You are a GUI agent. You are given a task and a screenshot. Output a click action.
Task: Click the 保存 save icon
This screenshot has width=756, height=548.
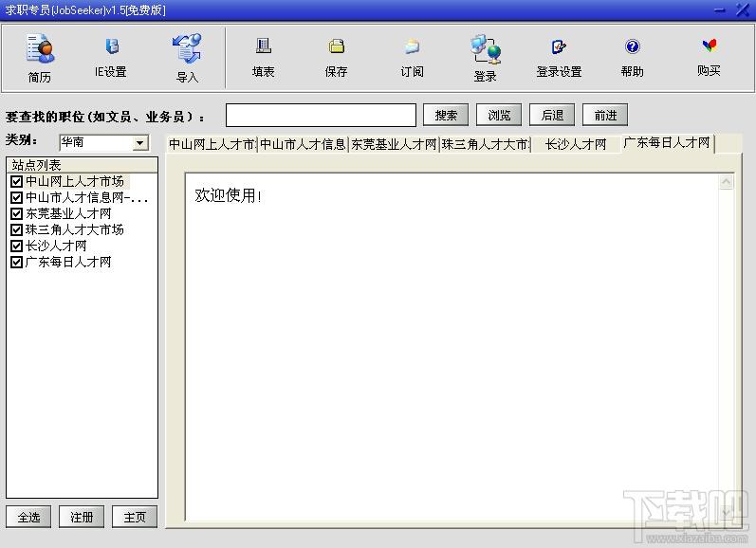(x=336, y=57)
